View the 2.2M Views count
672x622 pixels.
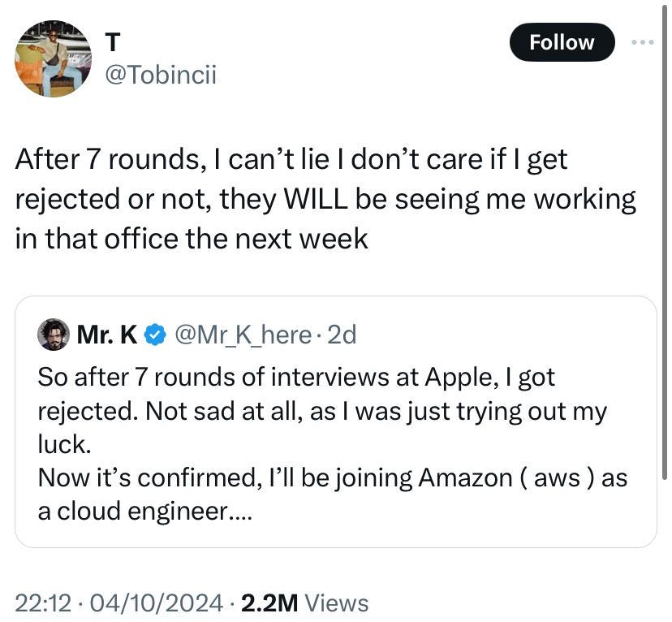click(304, 603)
